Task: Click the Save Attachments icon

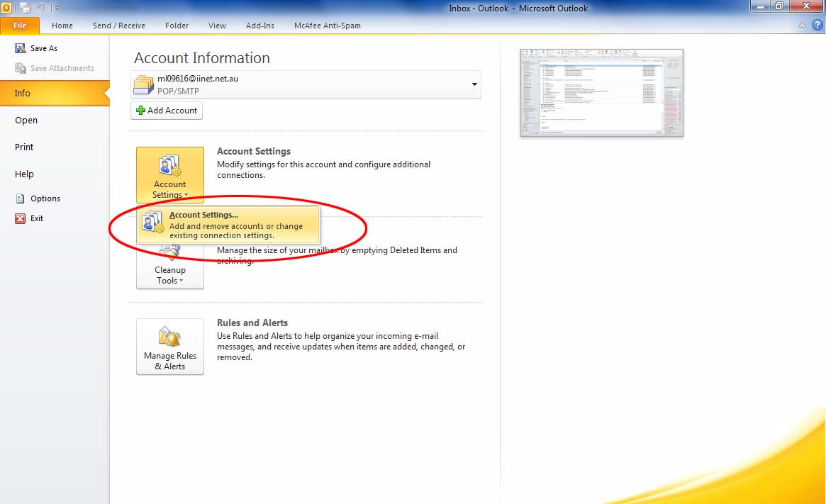Action: tap(21, 68)
